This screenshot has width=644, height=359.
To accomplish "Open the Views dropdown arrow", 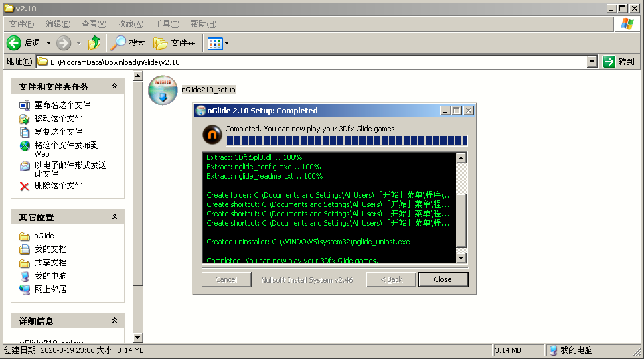I will (226, 43).
